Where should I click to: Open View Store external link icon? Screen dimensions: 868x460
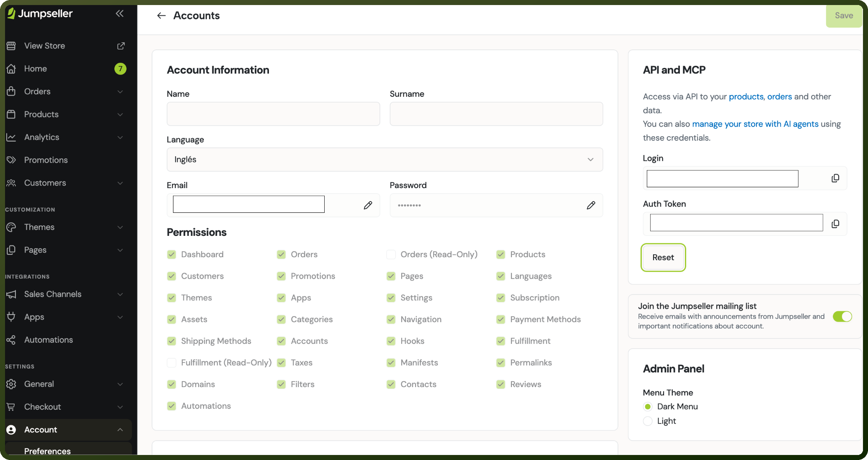point(121,46)
